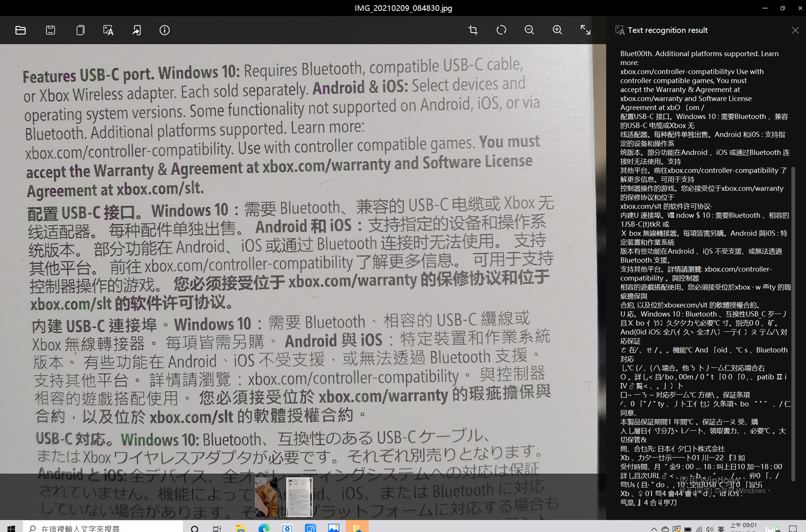Open the Windows Start menu
Viewport: 806px width, 532px height.
(x=11, y=528)
